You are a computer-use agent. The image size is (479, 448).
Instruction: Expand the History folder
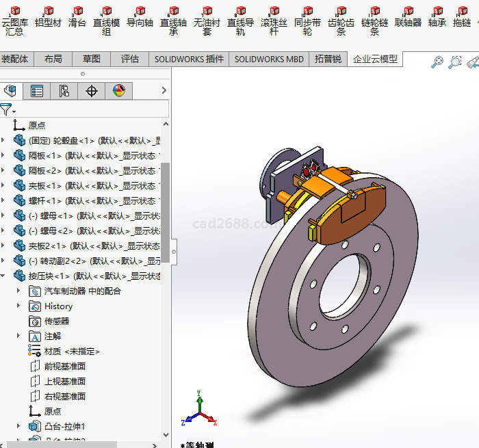pos(18,306)
